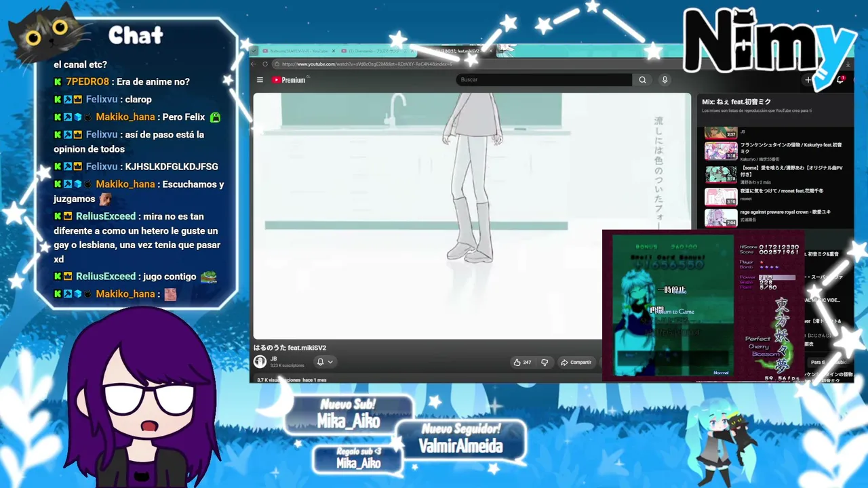The image size is (868, 488).
Task: Play the monet feat. video thumbnail
Action: point(721,197)
